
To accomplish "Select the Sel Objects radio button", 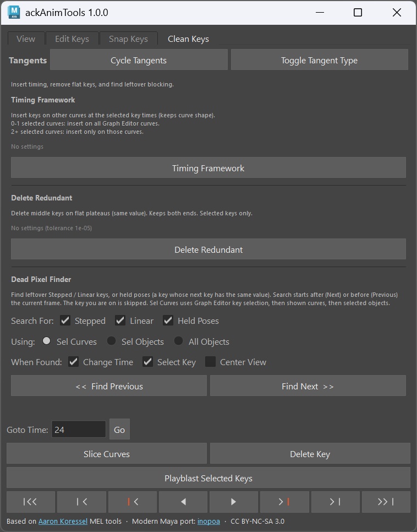I will 111,341.
